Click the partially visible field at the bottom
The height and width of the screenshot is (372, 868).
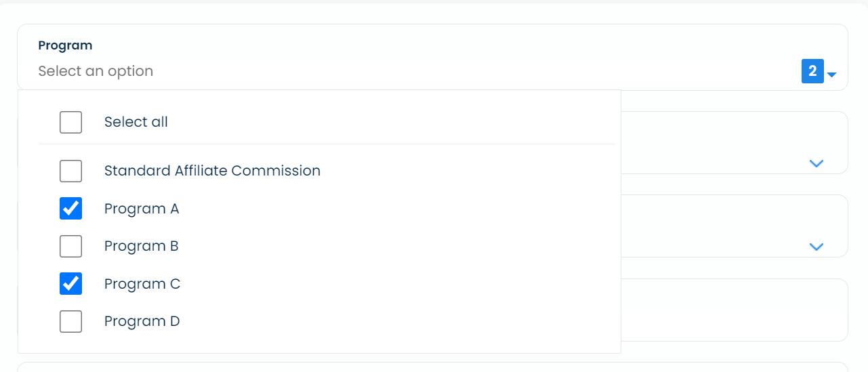(432, 367)
